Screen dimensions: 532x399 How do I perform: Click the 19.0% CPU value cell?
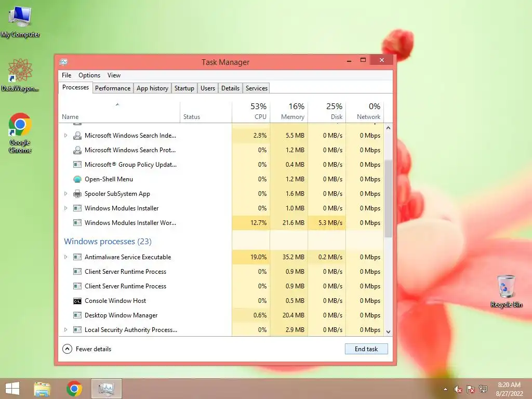point(251,257)
